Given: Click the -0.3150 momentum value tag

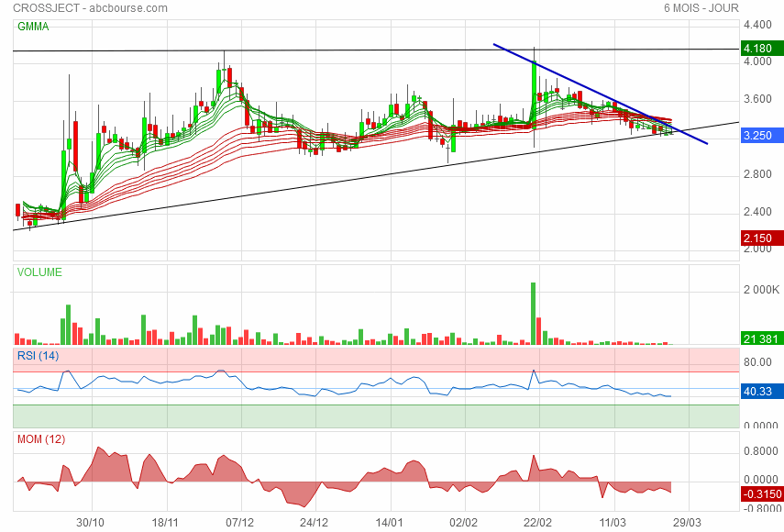Looking at the screenshot, I should (762, 494).
